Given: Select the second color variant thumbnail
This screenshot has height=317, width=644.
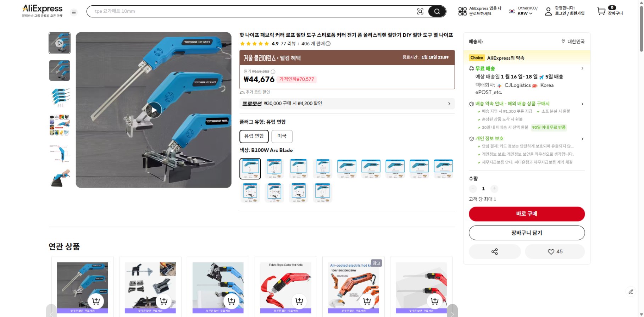Looking at the screenshot, I should (274, 168).
